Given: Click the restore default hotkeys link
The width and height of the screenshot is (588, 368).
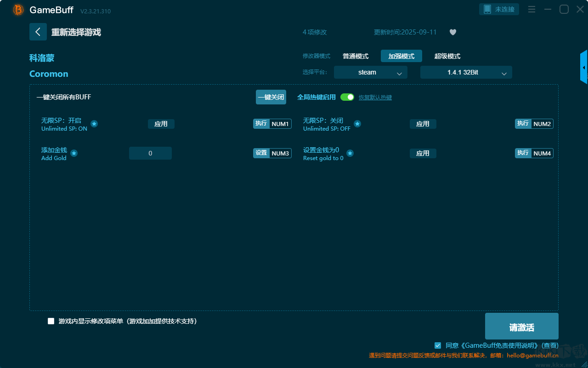Looking at the screenshot, I should point(375,98).
